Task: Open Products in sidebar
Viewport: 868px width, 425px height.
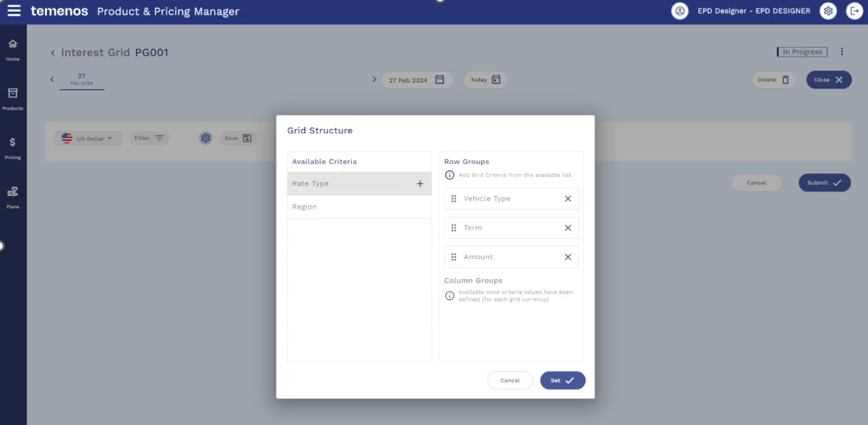Action: click(12, 98)
